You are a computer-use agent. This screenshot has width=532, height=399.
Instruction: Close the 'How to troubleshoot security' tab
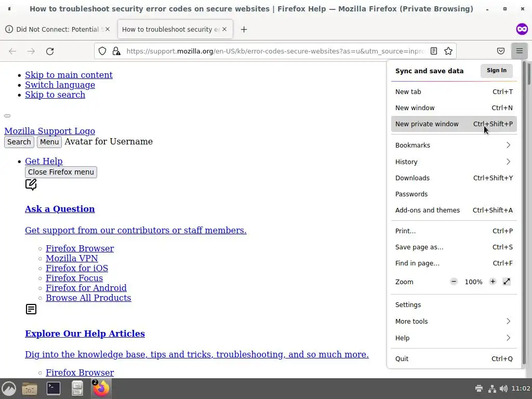pos(224,29)
